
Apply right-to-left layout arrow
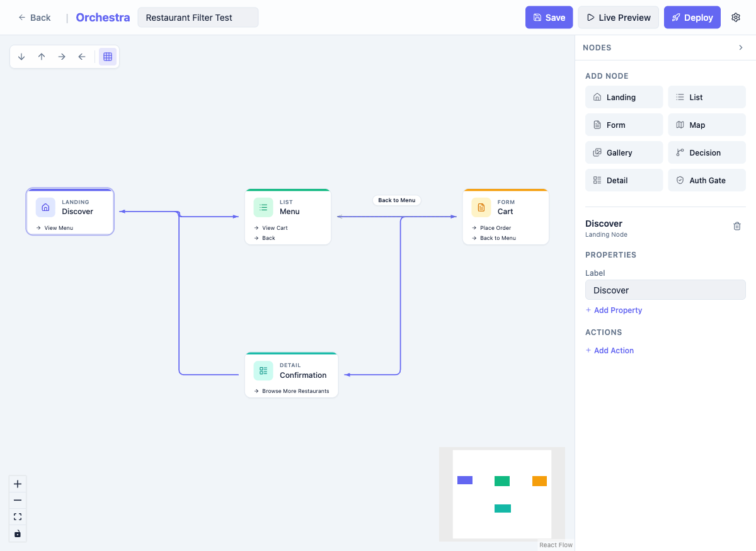pos(81,56)
